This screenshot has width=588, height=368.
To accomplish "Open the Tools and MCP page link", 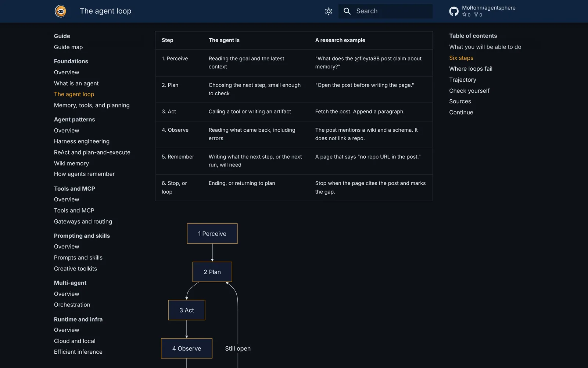I will pos(74,210).
